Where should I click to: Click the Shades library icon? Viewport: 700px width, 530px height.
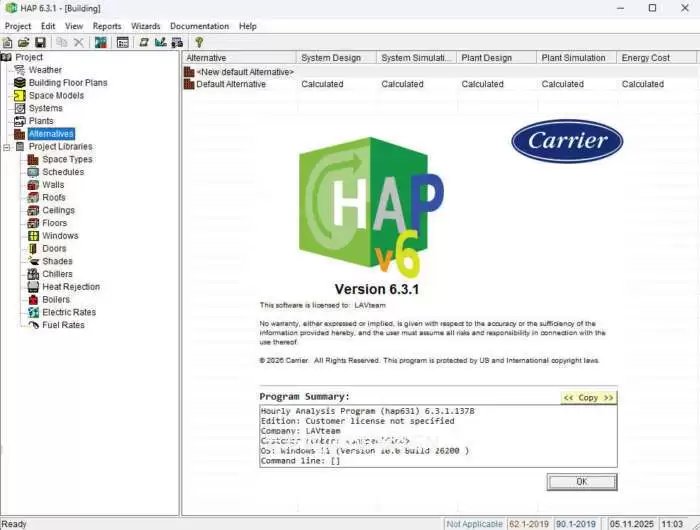click(x=33, y=261)
